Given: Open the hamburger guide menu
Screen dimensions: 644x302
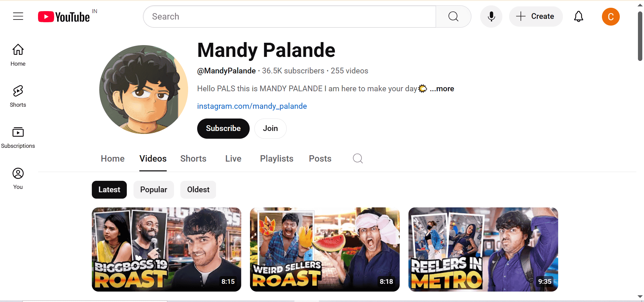Looking at the screenshot, I should [18, 16].
